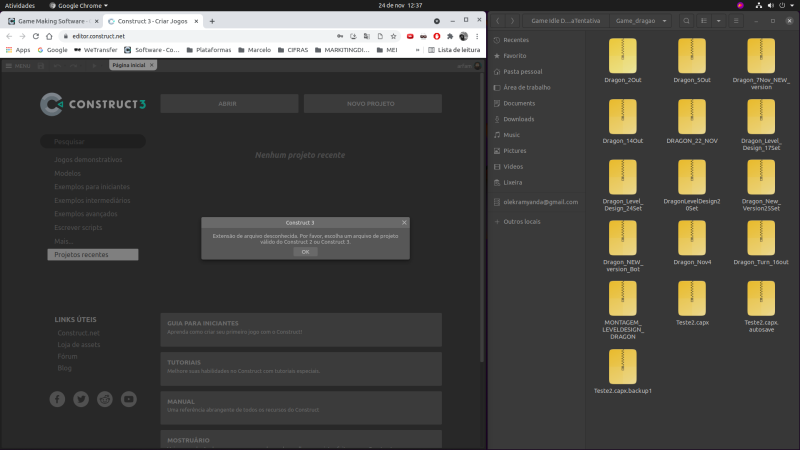Open the Reddit social icon
Screen dimensions: 800x450
pos(105,399)
